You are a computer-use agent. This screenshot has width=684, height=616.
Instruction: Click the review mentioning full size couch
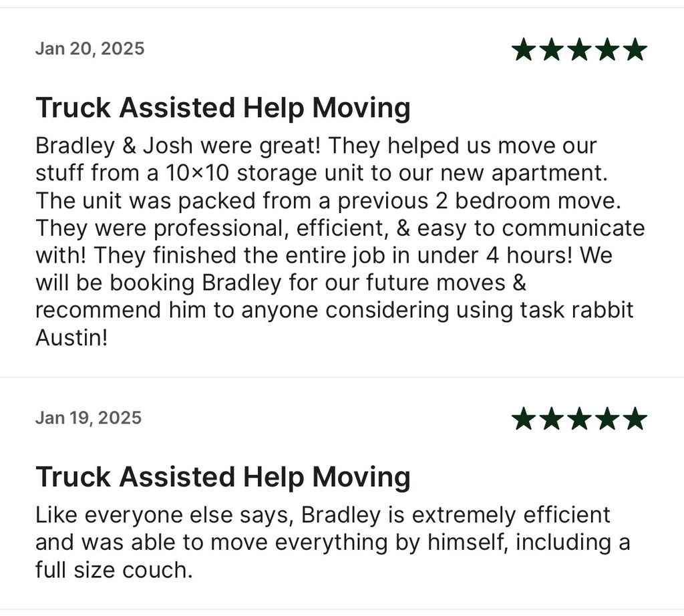pyautogui.click(x=333, y=543)
